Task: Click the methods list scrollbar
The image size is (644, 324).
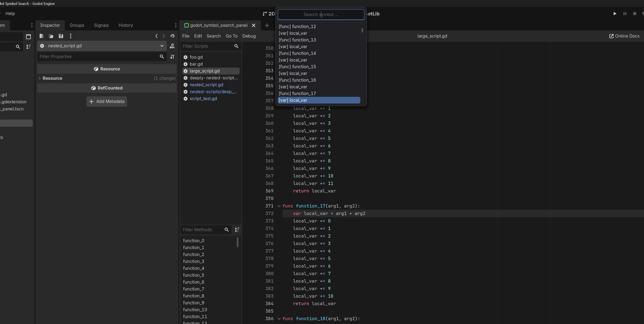Action: [x=238, y=242]
